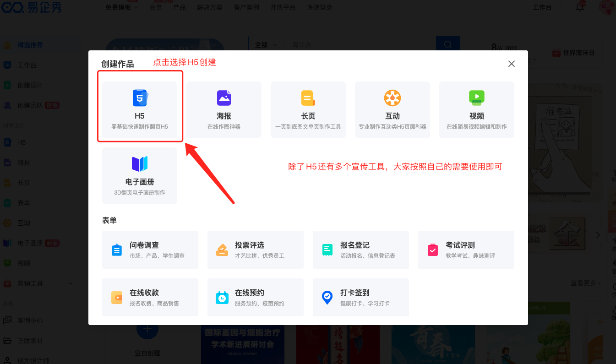
Task: Open the 海报 poster maker icon
Action: [x=224, y=98]
